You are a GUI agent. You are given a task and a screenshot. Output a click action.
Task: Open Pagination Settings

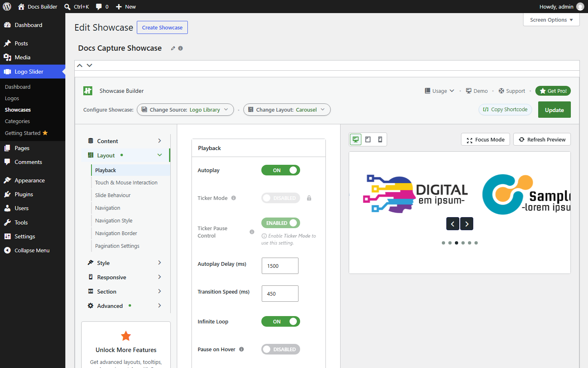click(117, 246)
